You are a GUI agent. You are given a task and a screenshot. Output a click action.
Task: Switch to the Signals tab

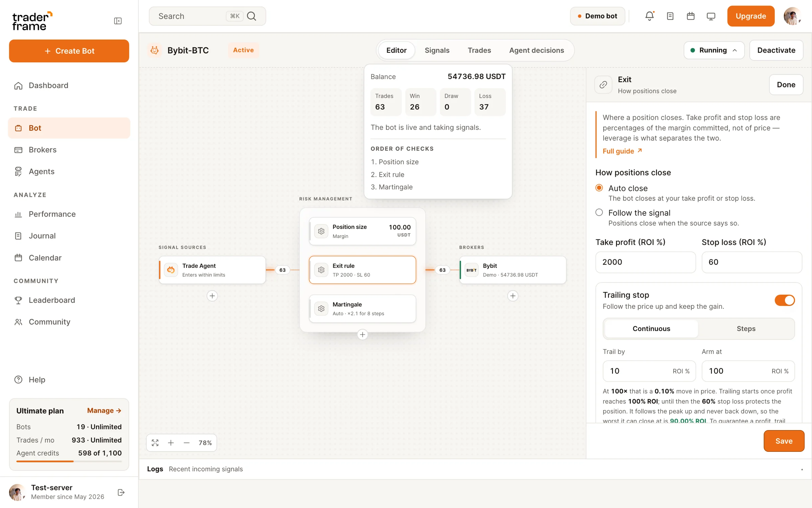coord(437,50)
